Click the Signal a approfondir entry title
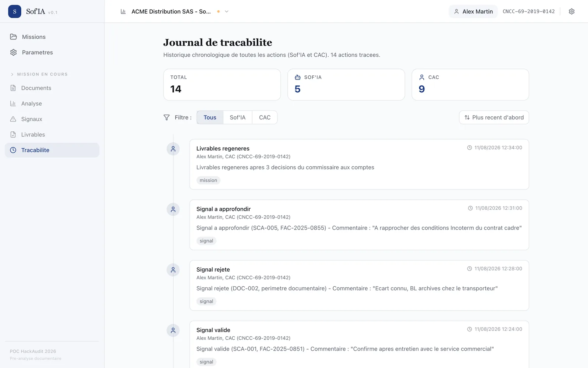588x368 pixels. [223, 209]
